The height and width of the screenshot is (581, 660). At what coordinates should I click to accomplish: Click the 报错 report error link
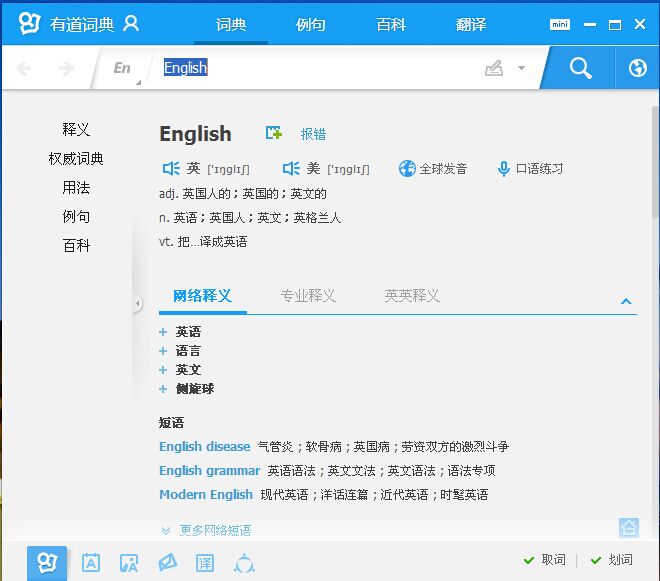pyautogui.click(x=313, y=134)
